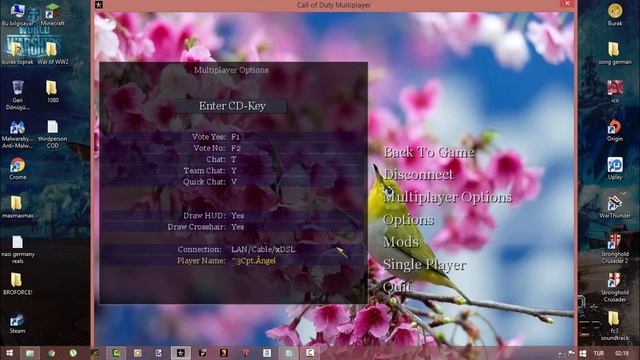Open File Explorer in the taskbar

30,353
